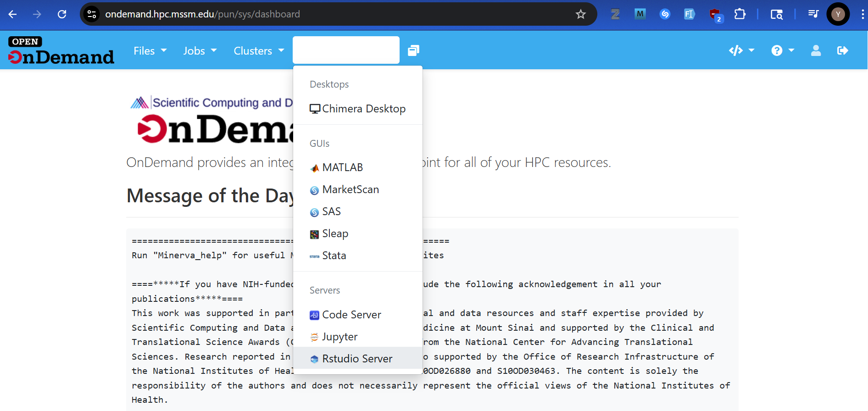Open Chrome's three-dot menu
Screen dimensions: 868x411
pyautogui.click(x=862, y=14)
